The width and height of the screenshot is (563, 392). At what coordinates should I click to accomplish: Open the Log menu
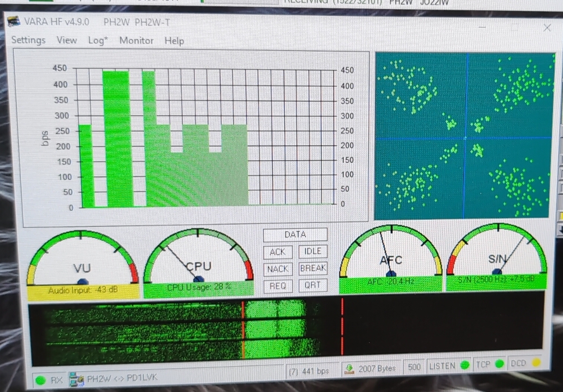coord(98,41)
